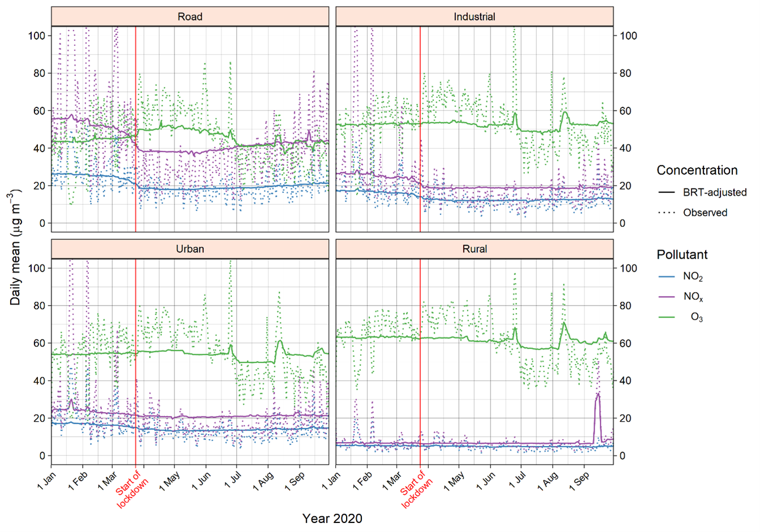Click the 'NO2' legend label text
760x532 pixels.
tap(693, 277)
